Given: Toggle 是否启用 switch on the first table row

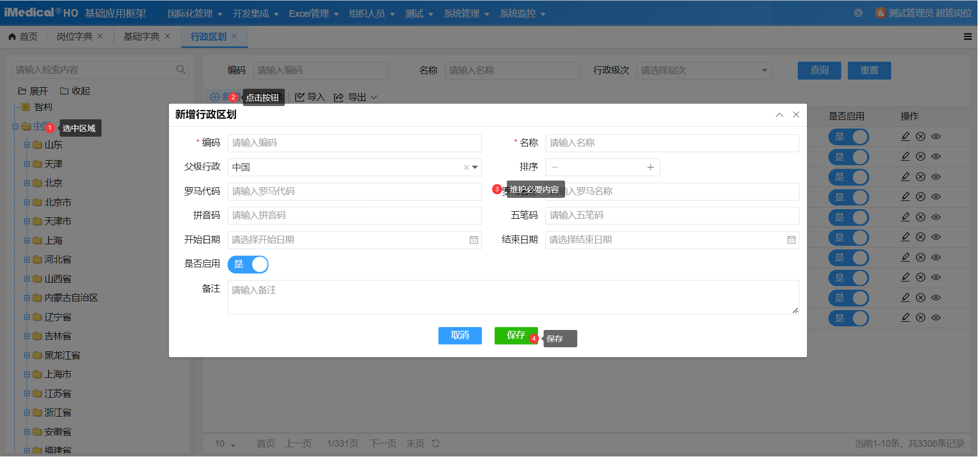Looking at the screenshot, I should click(x=848, y=137).
